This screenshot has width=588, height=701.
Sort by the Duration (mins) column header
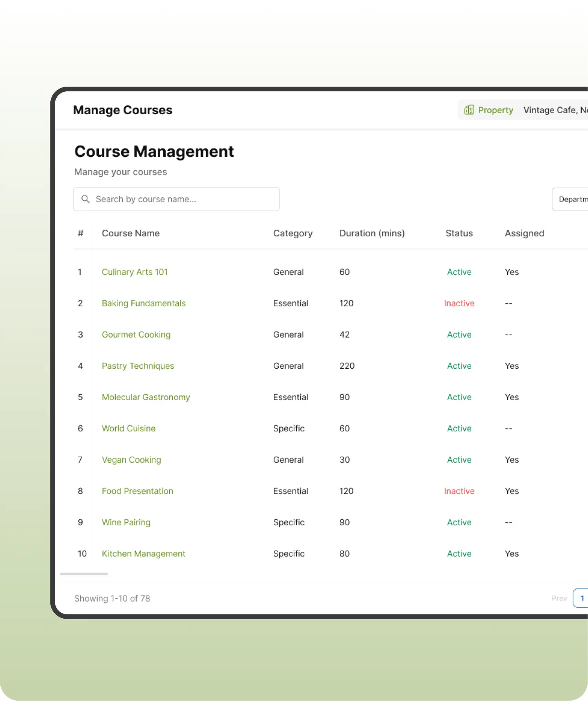click(x=372, y=233)
